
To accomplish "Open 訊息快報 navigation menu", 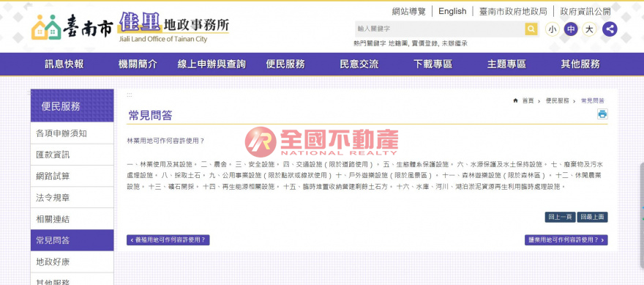I will [64, 64].
